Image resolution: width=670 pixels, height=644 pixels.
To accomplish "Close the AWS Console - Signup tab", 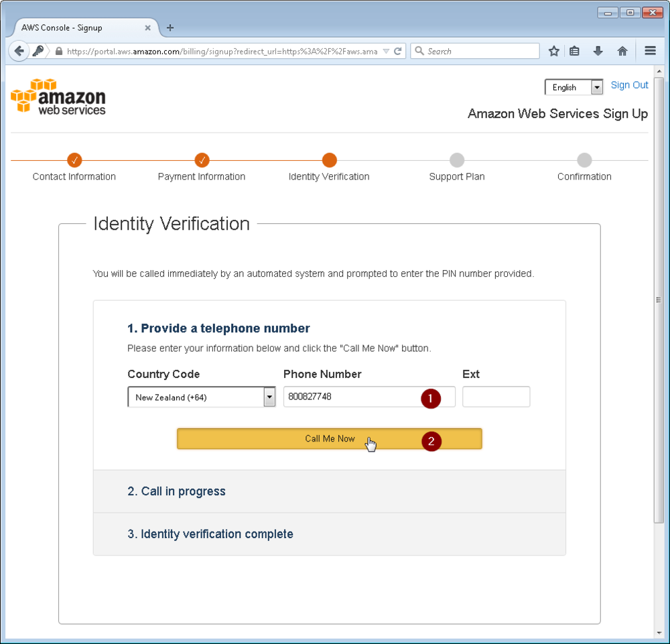I will [x=147, y=27].
